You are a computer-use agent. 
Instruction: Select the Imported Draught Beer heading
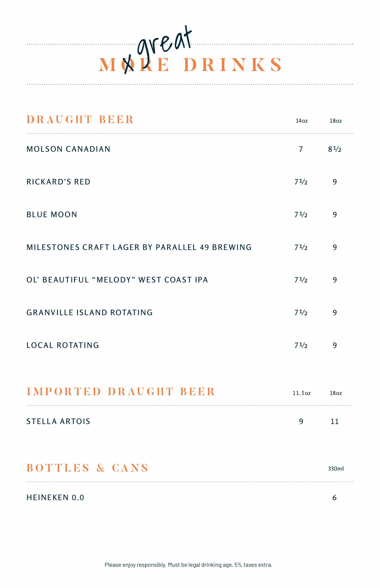tap(121, 392)
